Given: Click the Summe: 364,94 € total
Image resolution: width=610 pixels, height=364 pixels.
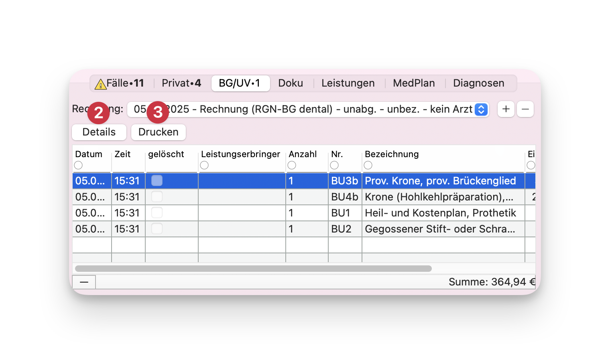Looking at the screenshot, I should point(492,282).
